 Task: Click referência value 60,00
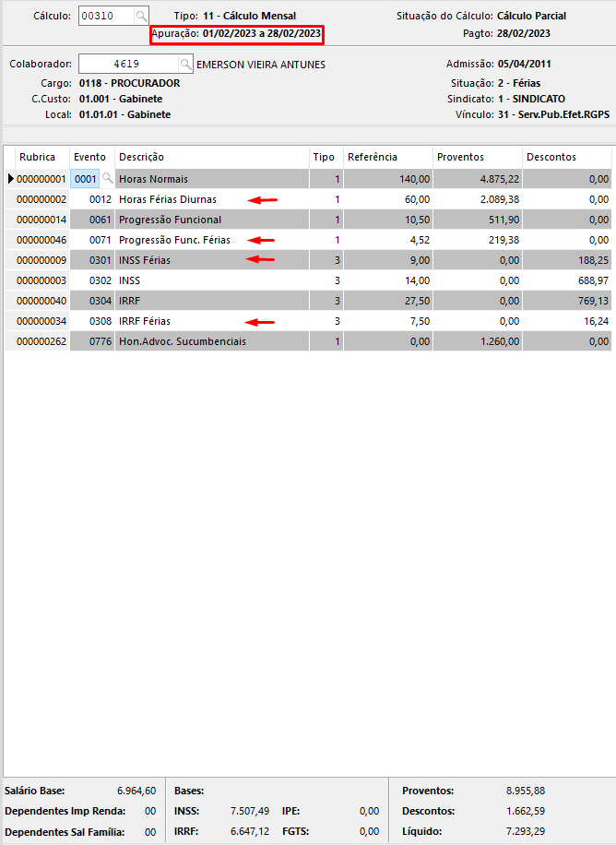417,199
